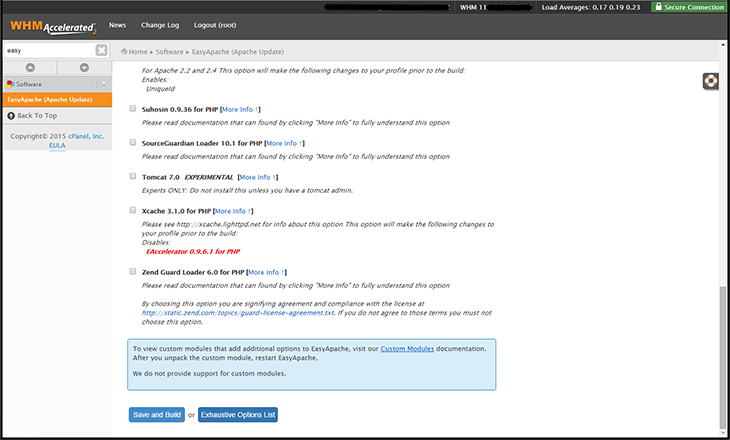Image resolution: width=730 pixels, height=440 pixels.
Task: Click the Secure Connection label
Action: click(x=694, y=7)
